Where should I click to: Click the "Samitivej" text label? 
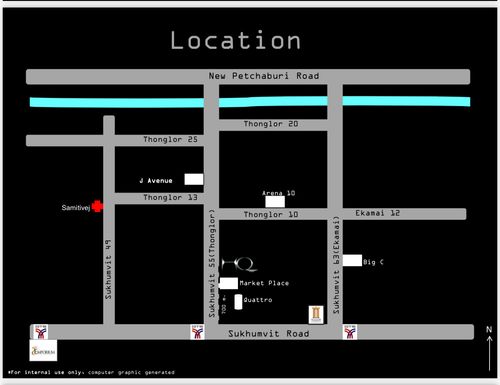coord(76,208)
